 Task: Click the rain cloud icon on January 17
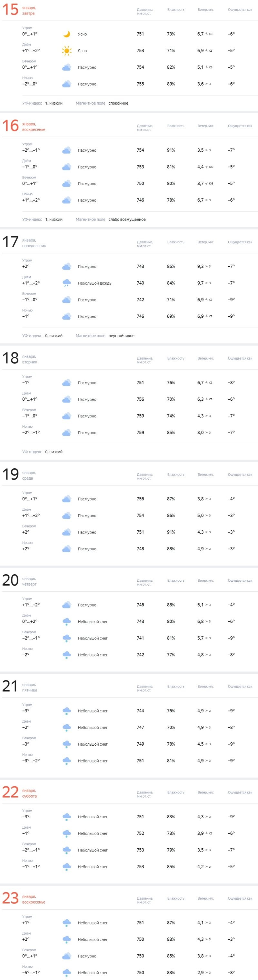pyautogui.click(x=66, y=283)
